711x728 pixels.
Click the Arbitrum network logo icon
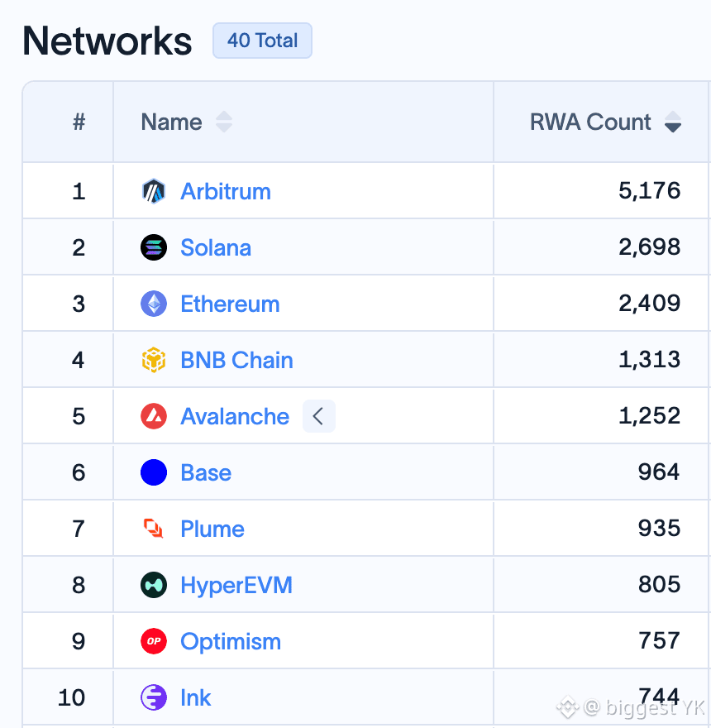coord(154,191)
